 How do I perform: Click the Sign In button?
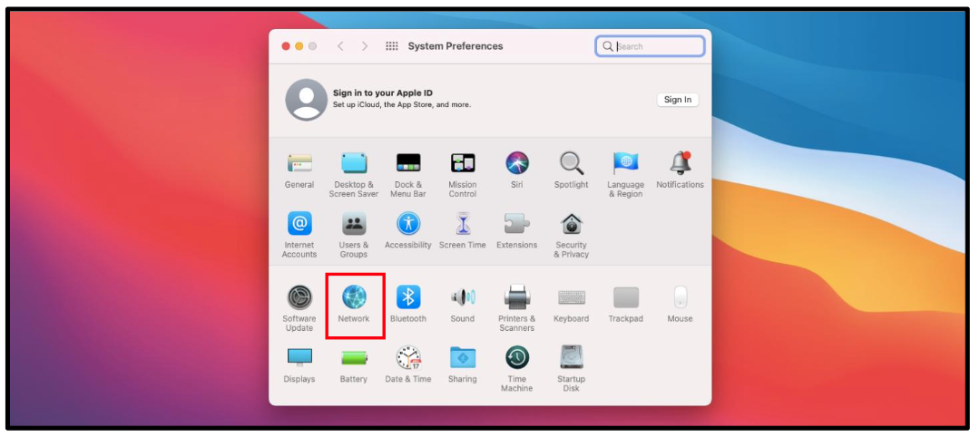[x=678, y=100]
